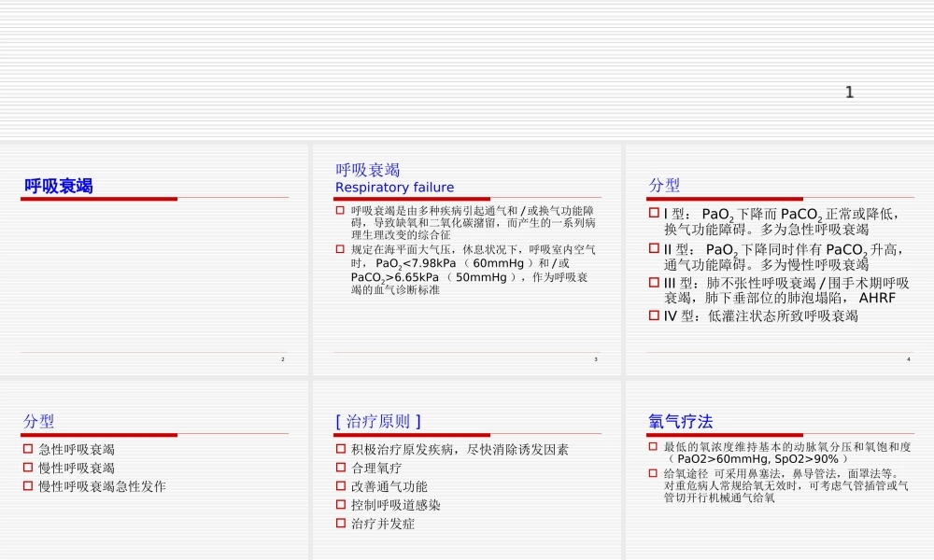Viewport: 934px width, 560px height.
Task: Click the Respiratory failure subtitle text
Action: pyautogui.click(x=393, y=187)
